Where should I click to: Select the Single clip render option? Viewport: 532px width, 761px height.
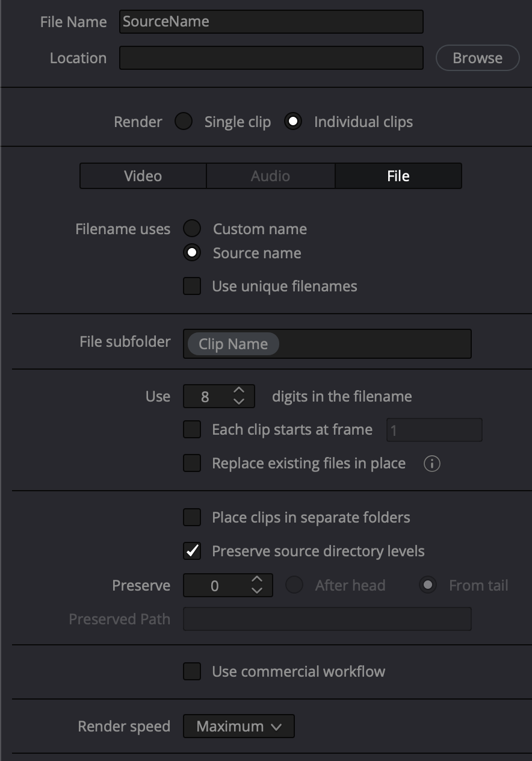(184, 122)
